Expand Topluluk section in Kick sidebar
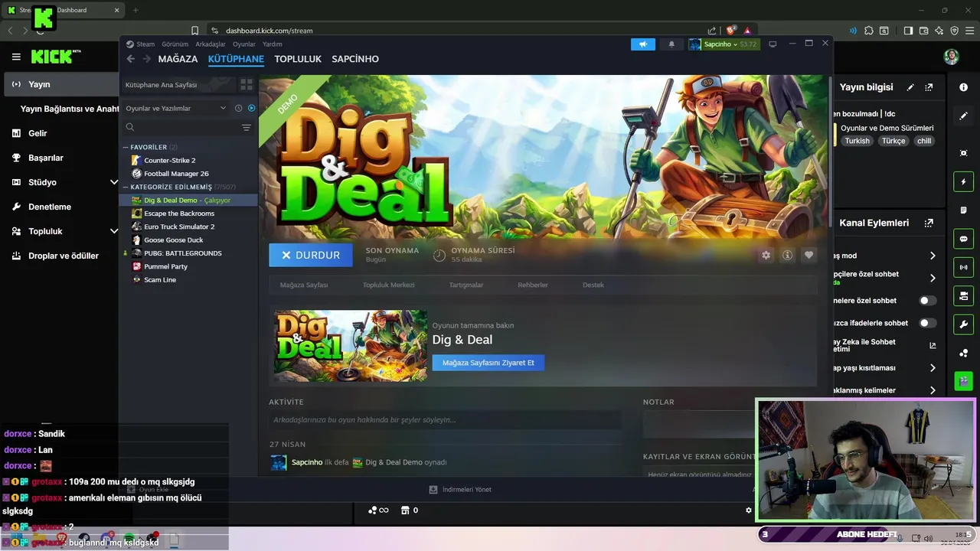The width and height of the screenshot is (980, 551). point(113,231)
